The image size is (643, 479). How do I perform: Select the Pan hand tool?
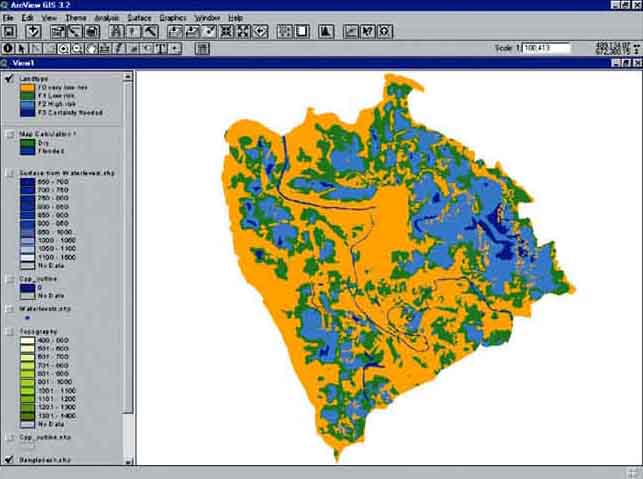[90, 47]
